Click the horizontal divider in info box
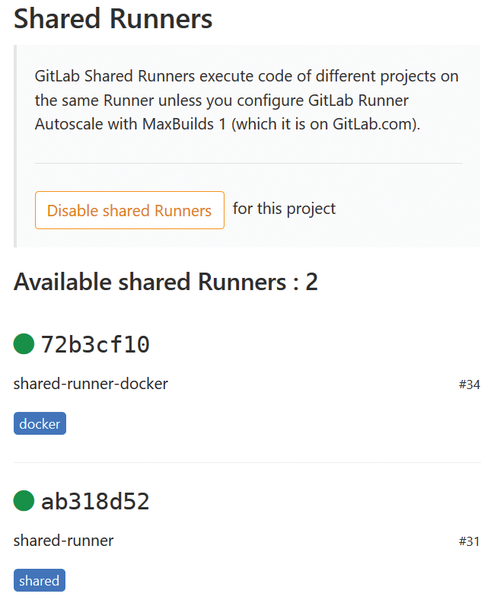 click(249, 163)
